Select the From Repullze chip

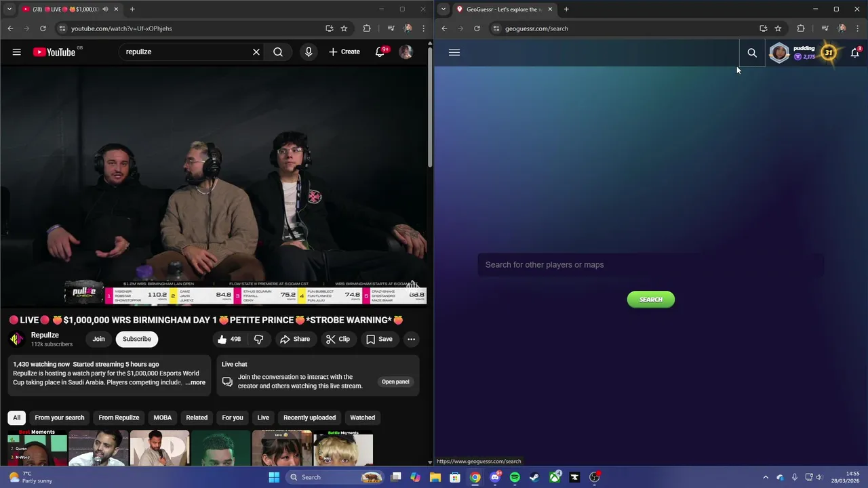[x=119, y=418]
